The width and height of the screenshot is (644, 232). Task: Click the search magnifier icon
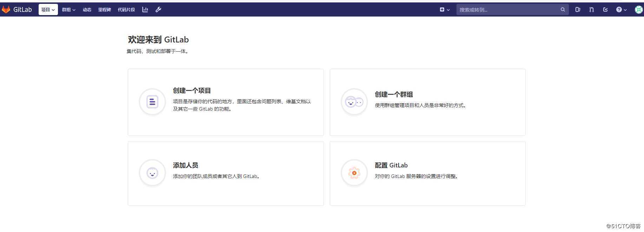point(563,9)
